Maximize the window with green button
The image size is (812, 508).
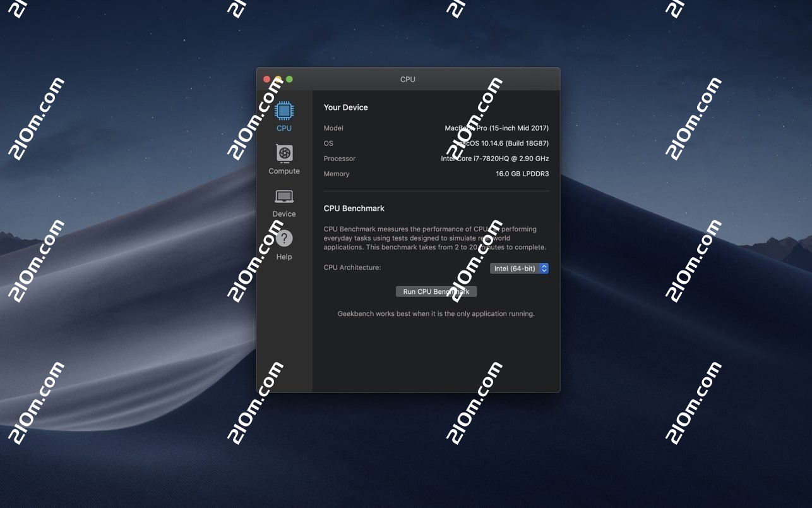tap(289, 79)
